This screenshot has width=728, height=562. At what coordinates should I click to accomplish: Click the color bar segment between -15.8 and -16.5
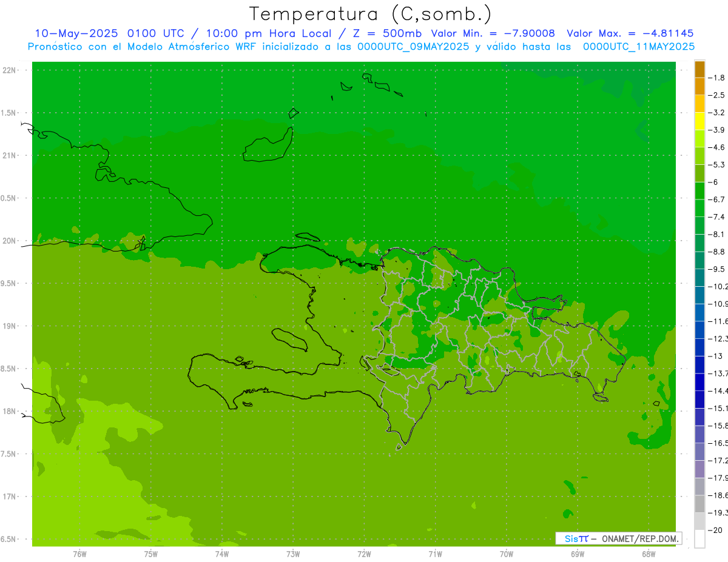tap(699, 435)
